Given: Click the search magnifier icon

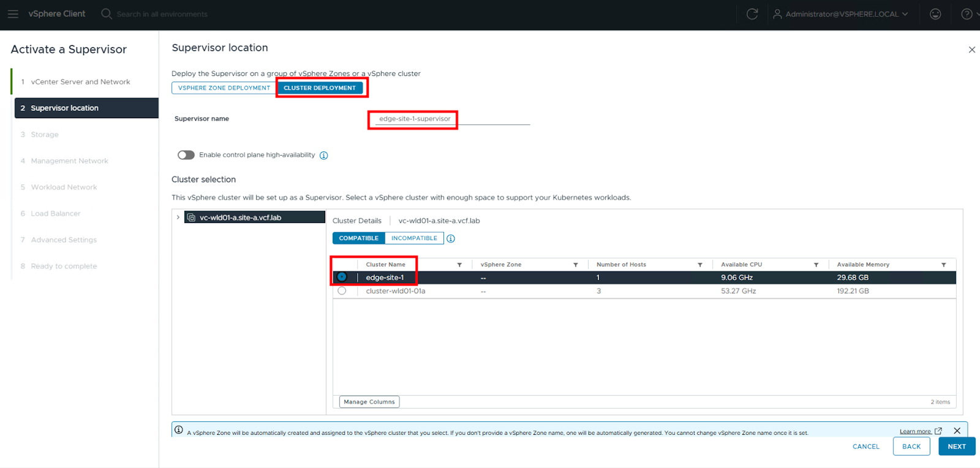Looking at the screenshot, I should coord(107,13).
